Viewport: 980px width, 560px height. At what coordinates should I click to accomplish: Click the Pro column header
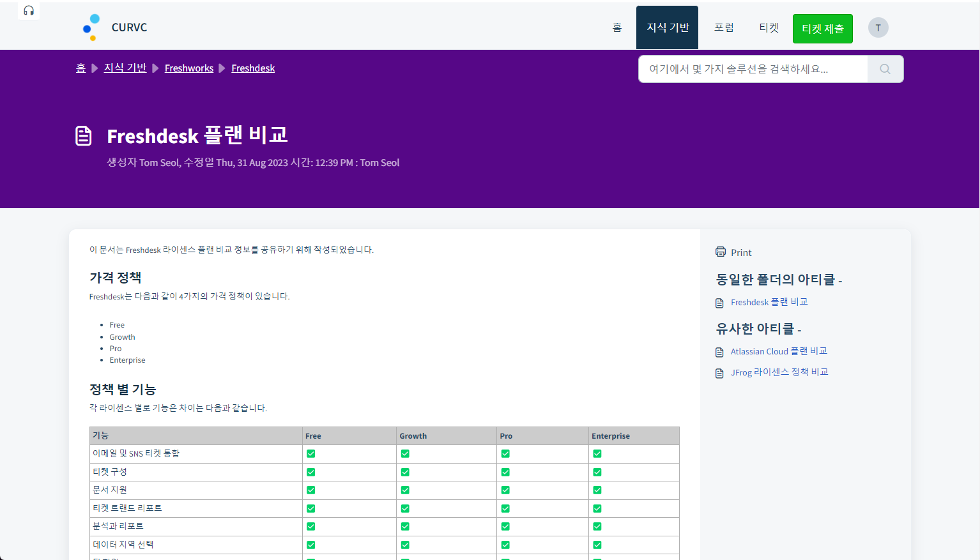tap(543, 436)
